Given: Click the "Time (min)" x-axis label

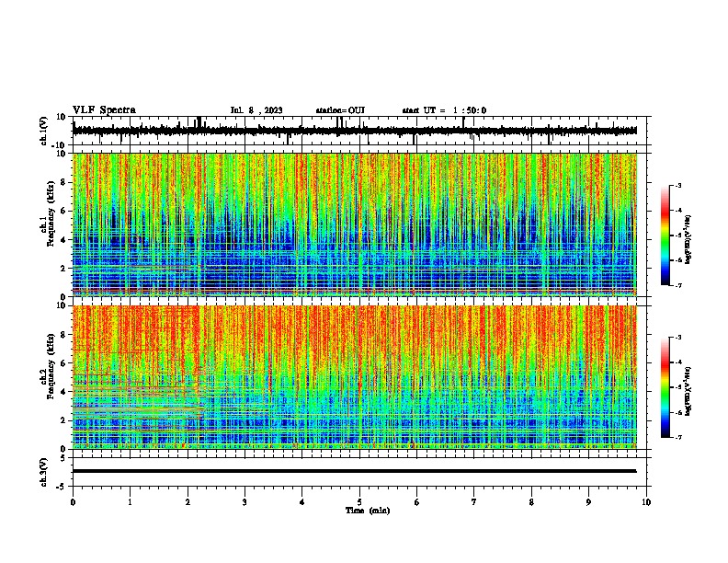Looking at the screenshot, I should (x=368, y=511).
